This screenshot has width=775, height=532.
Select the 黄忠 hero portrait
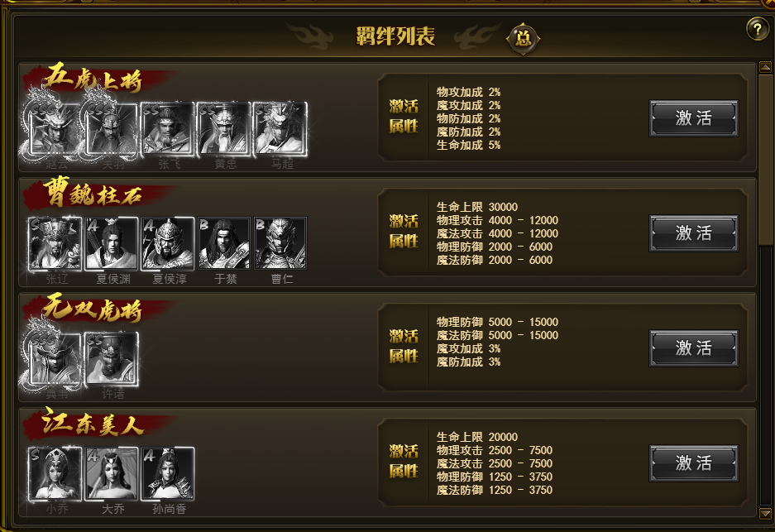[224, 129]
